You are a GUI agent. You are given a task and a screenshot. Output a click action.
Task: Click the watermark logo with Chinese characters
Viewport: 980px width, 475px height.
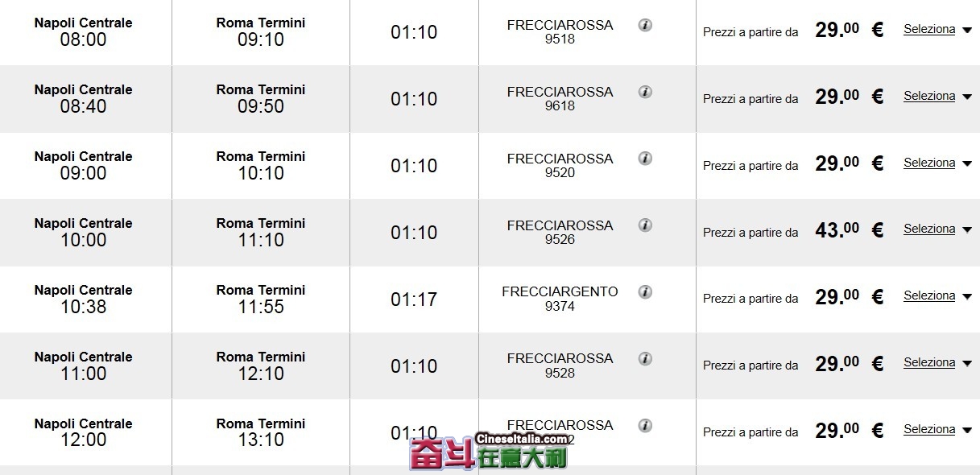pyautogui.click(x=489, y=452)
